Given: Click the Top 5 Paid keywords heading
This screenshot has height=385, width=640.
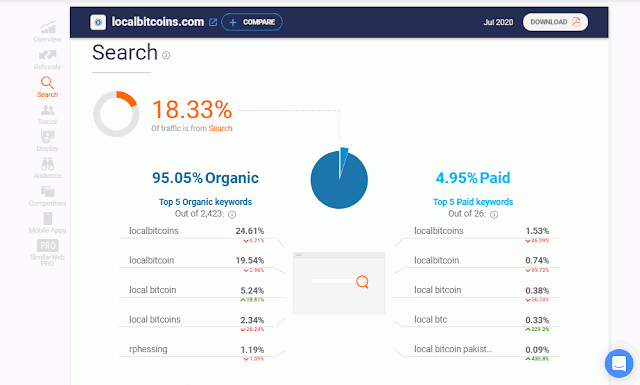Looking at the screenshot, I should 473,202.
